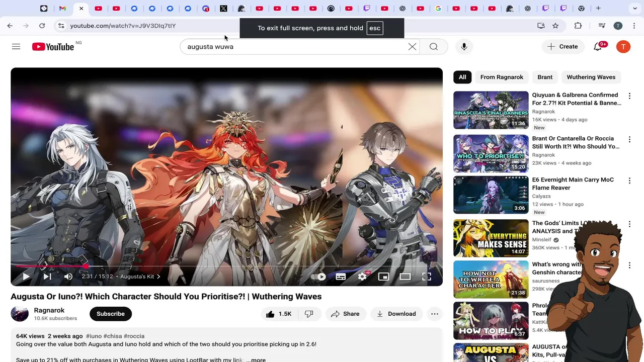The width and height of the screenshot is (644, 362).
Task: Switch to miniplayer mode
Action: (x=383, y=277)
